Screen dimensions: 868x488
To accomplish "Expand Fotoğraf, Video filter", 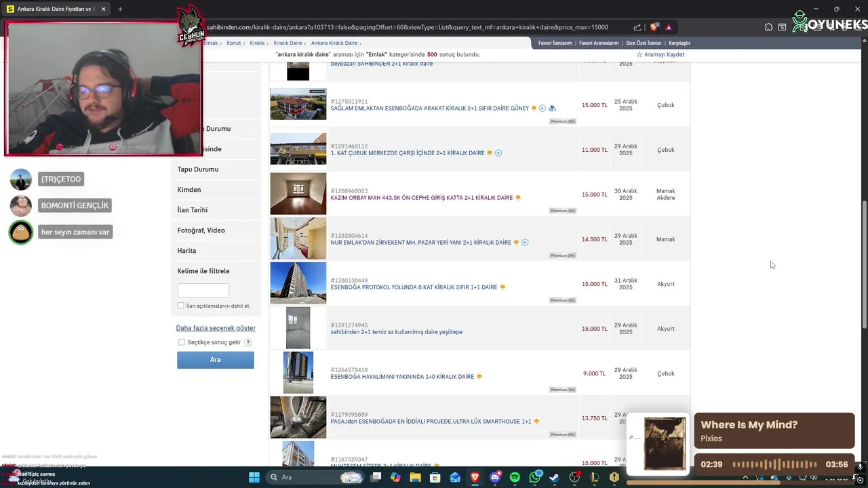I will [216, 230].
